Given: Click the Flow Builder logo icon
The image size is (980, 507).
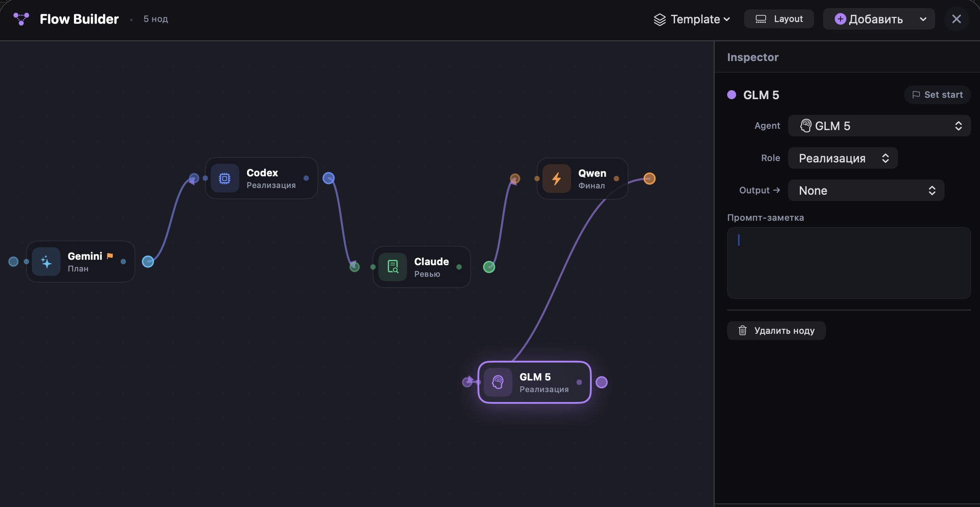Looking at the screenshot, I should click(x=21, y=19).
